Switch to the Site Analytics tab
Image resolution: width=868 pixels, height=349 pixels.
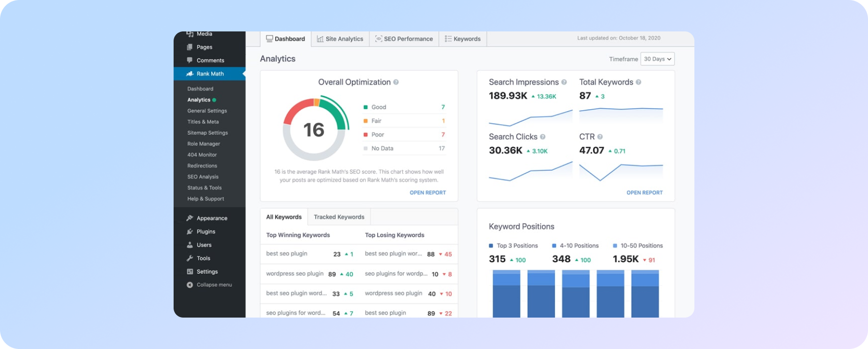point(340,39)
